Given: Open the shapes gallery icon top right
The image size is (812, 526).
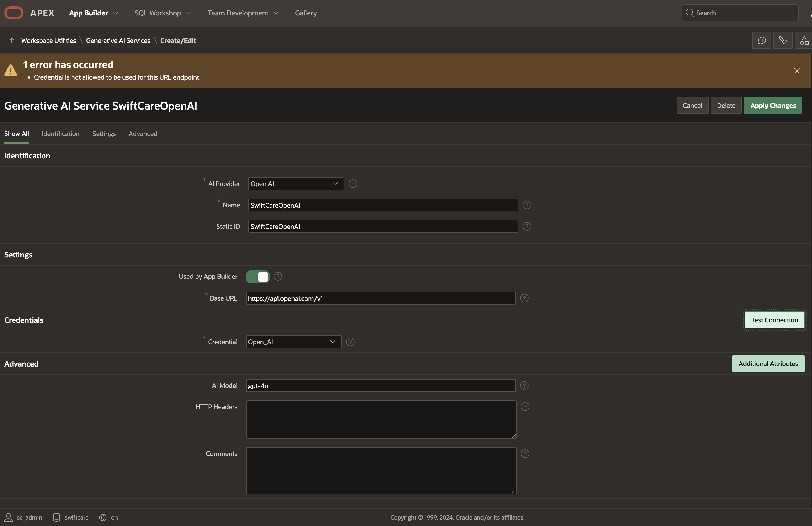Looking at the screenshot, I should 804,41.
